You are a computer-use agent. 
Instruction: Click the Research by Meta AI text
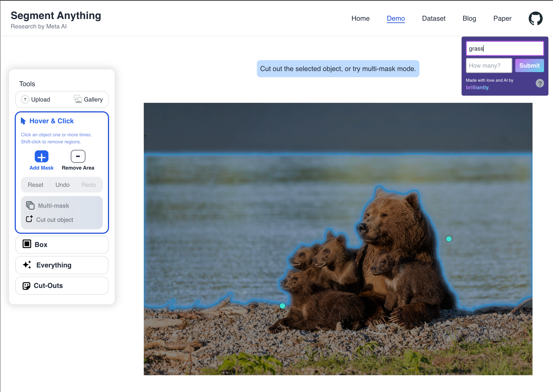pyautogui.click(x=39, y=26)
